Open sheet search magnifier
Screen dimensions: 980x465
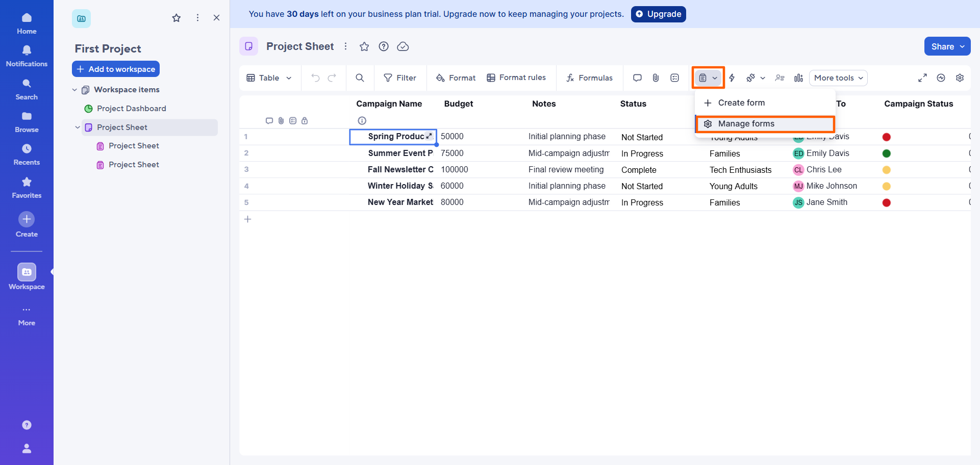pos(360,78)
